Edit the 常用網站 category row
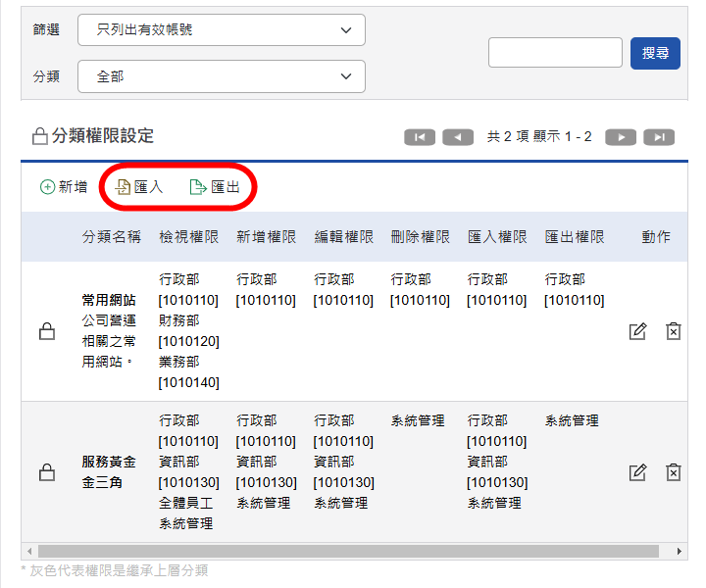This screenshot has height=588, width=706. click(637, 331)
